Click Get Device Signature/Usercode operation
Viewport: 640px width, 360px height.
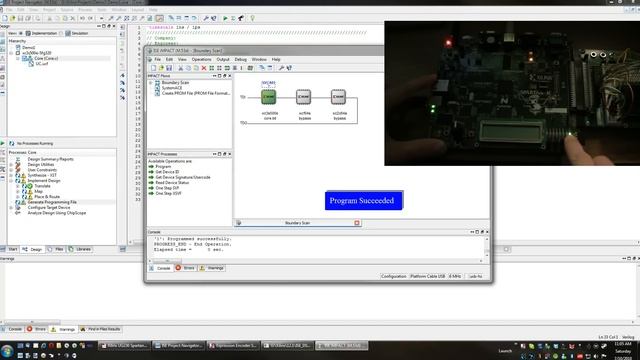[x=183, y=177]
